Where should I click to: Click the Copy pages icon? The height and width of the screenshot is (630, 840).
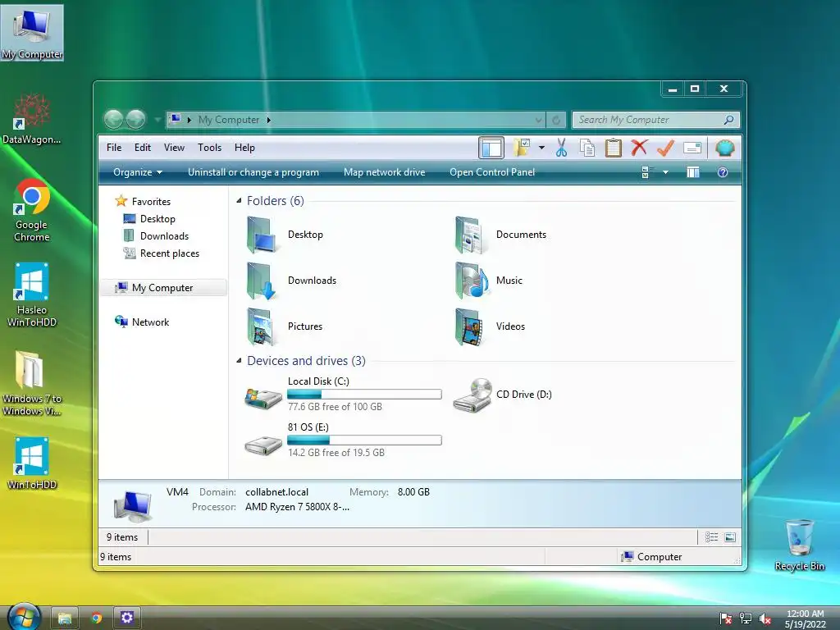coord(587,148)
